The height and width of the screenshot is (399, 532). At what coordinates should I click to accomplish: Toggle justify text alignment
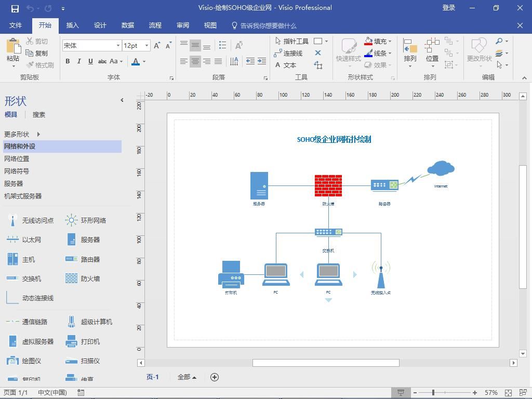point(218,61)
